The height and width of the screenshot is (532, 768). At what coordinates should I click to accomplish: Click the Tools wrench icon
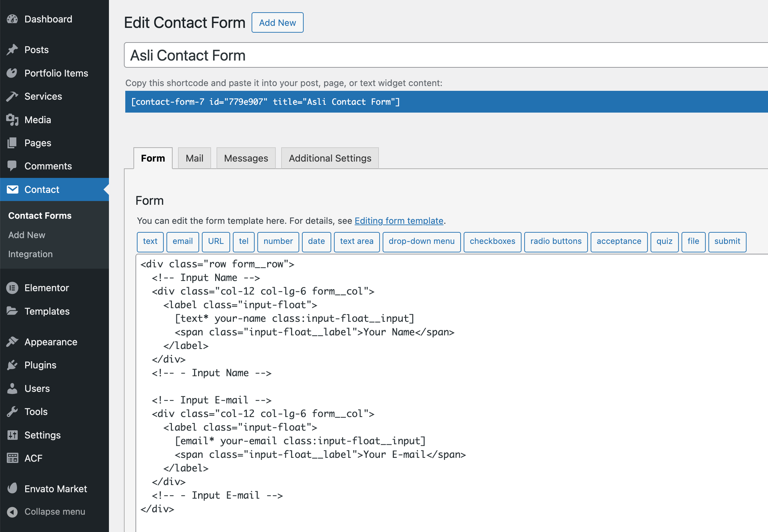pyautogui.click(x=12, y=412)
